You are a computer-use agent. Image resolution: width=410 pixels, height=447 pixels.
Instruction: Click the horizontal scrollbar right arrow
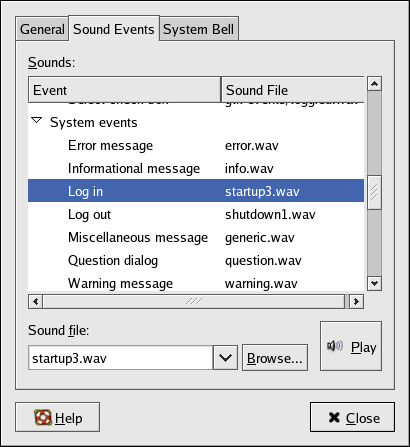pos(356,302)
